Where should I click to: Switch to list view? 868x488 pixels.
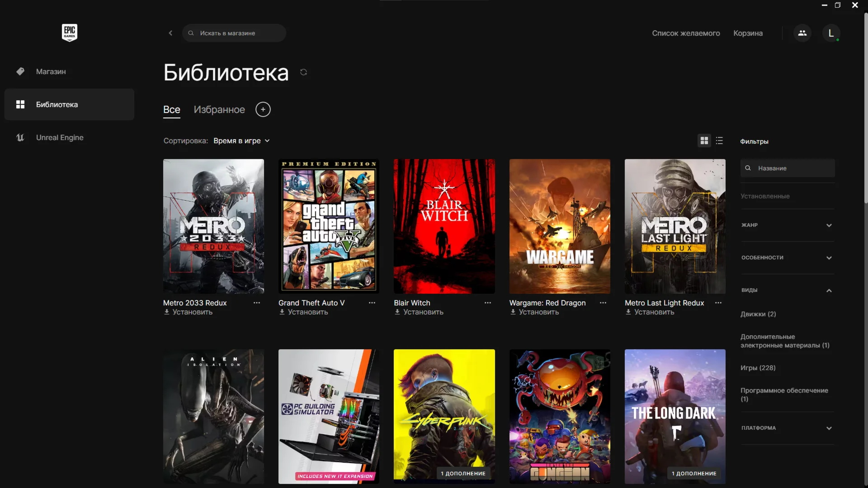[719, 141]
